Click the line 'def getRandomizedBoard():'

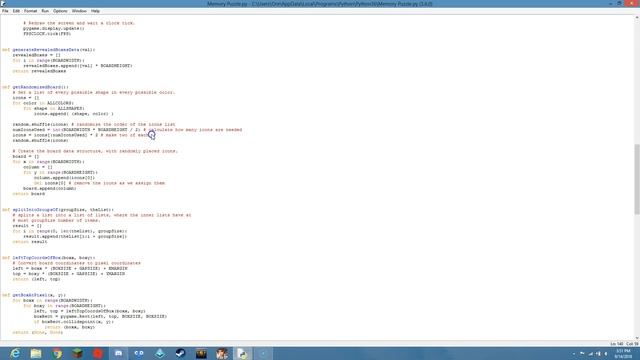(x=36, y=87)
